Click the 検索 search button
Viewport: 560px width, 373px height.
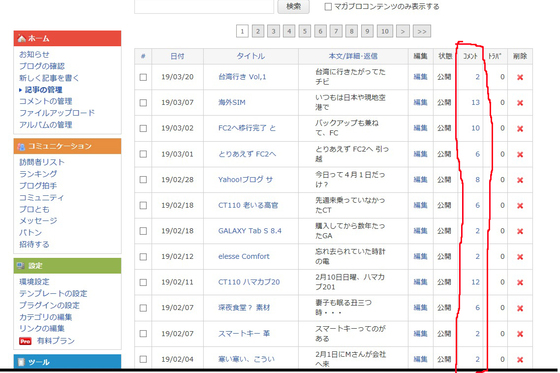[x=294, y=6]
